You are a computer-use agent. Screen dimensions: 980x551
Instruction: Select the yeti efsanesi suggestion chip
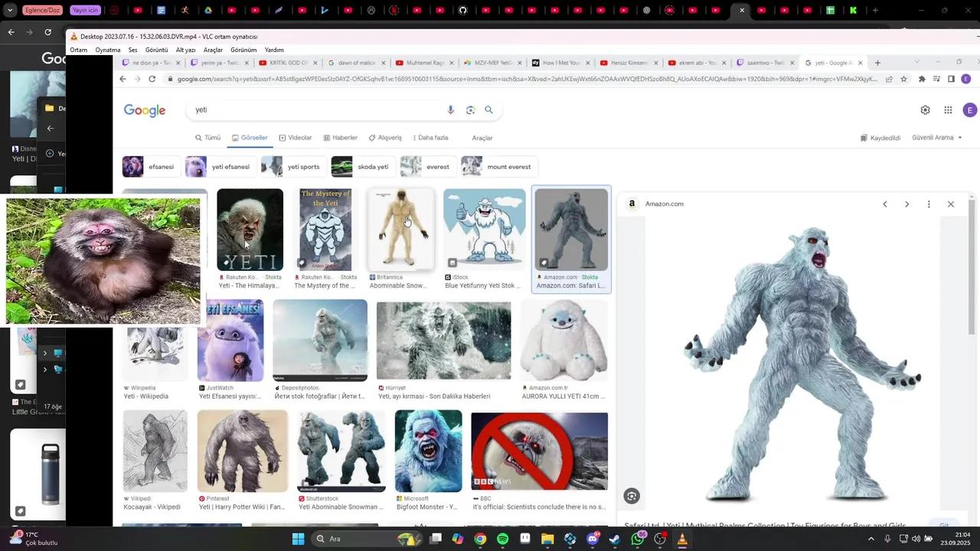click(220, 167)
